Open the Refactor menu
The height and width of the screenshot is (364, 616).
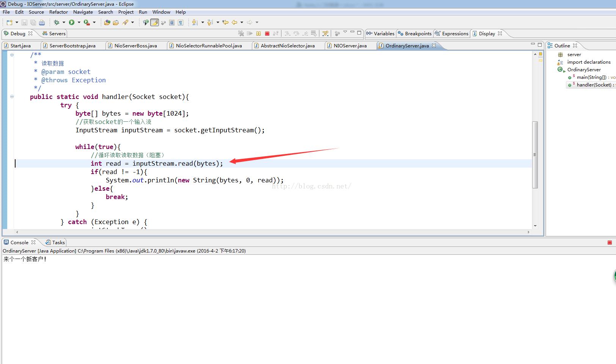point(58,12)
